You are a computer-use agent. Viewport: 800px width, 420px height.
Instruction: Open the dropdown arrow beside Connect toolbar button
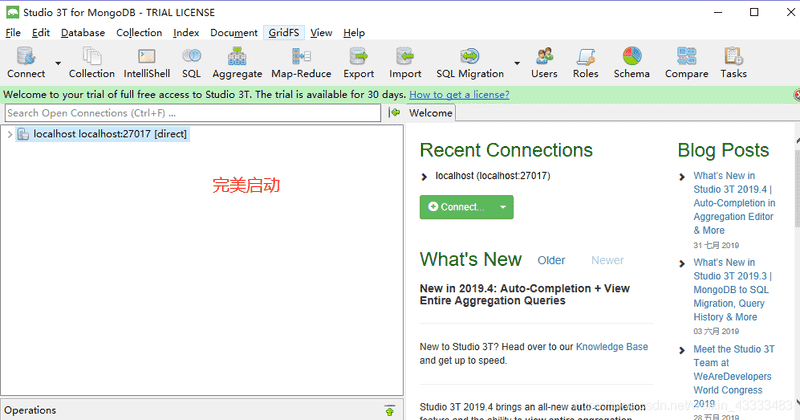click(58, 63)
